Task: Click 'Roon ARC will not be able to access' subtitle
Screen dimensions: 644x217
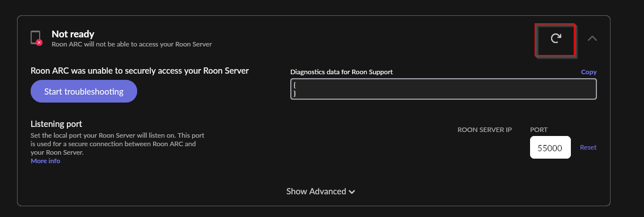Action: tap(132, 44)
